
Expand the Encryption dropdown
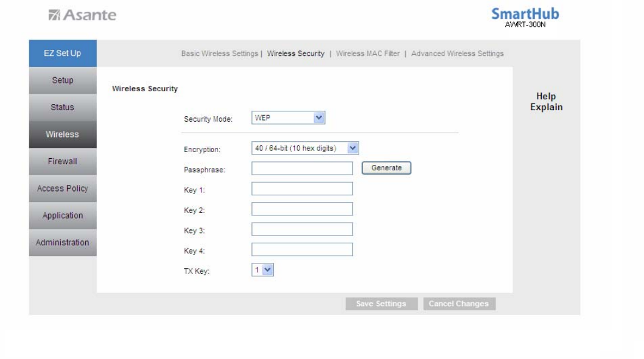[x=305, y=148]
